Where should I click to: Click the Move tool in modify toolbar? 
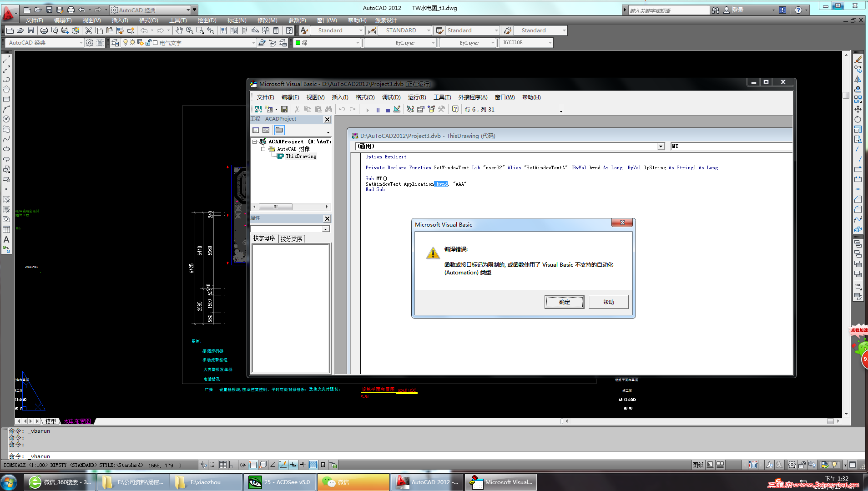[x=858, y=109]
